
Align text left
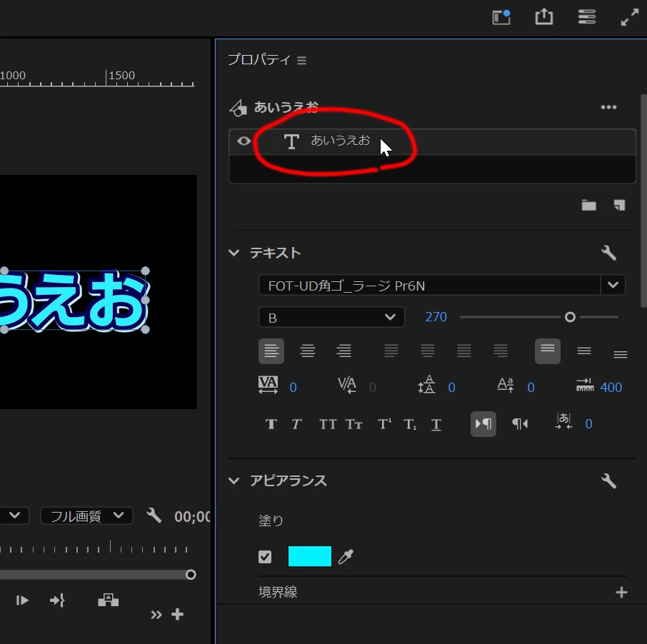(271, 351)
